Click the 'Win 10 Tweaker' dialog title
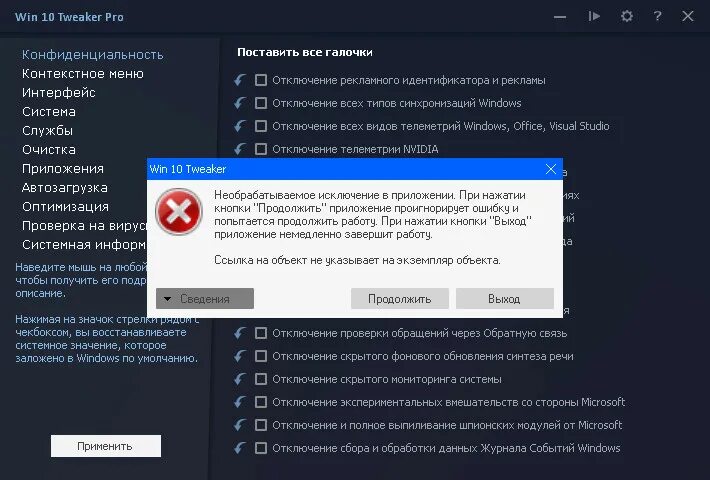The image size is (710, 480). tap(188, 169)
